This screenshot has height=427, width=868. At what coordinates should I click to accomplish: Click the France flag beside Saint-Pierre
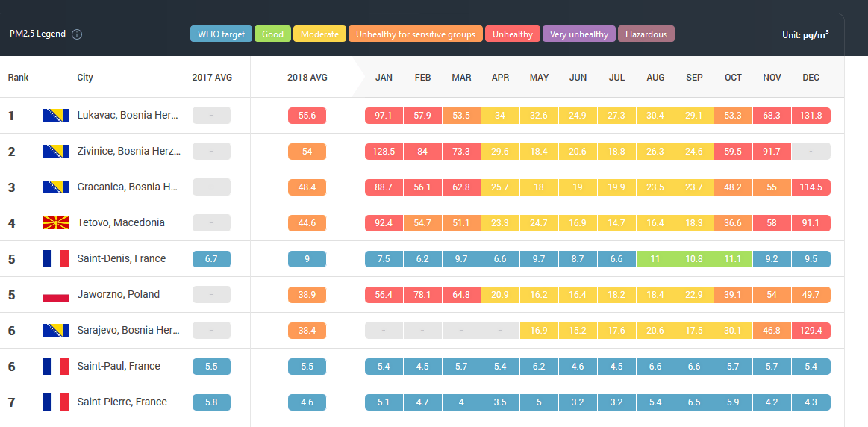click(x=56, y=402)
